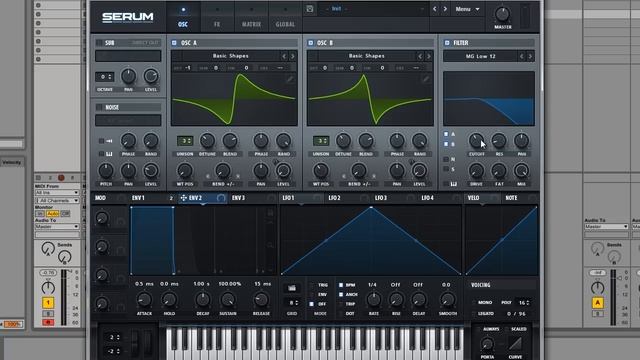Go to previous preset with left arrow
Screen dimensions: 640x360
click(x=435, y=9)
